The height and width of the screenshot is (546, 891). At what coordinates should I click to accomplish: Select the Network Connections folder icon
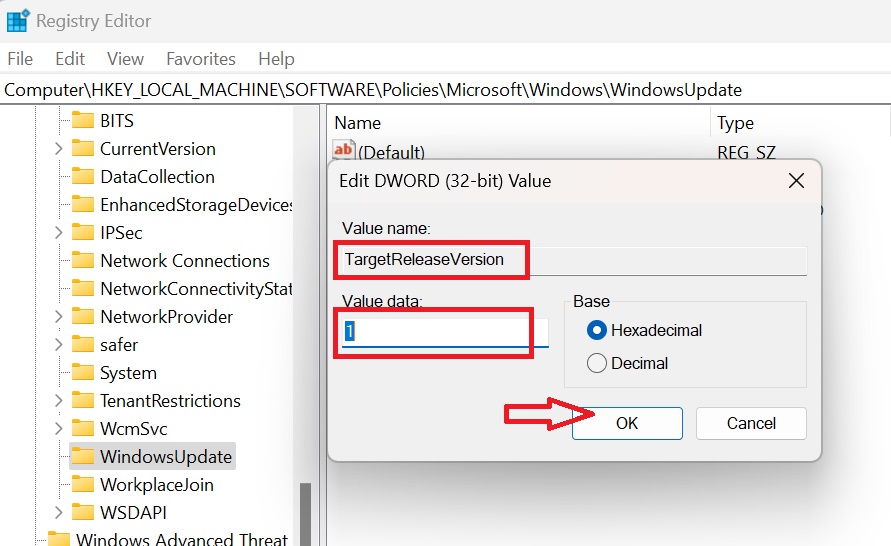(83, 260)
